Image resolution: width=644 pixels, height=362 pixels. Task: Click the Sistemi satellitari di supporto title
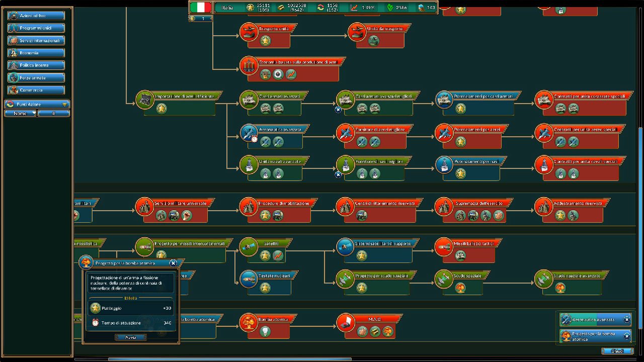point(383,243)
